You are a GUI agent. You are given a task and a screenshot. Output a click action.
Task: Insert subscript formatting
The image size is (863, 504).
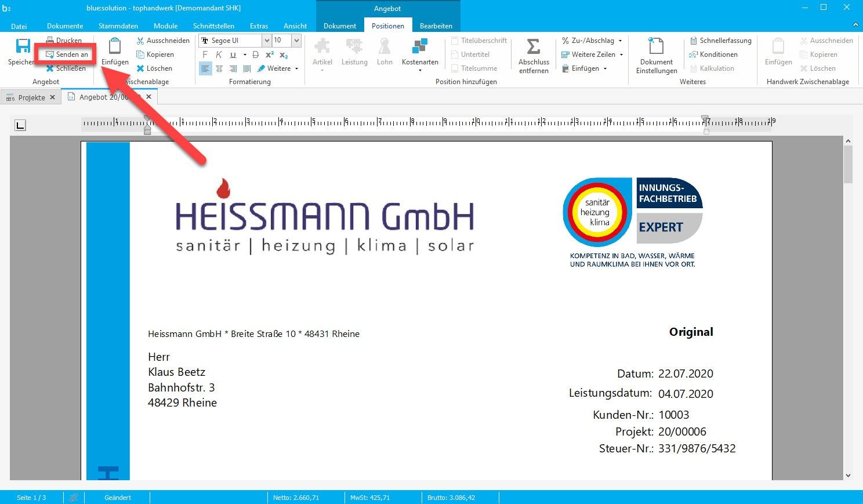[284, 55]
